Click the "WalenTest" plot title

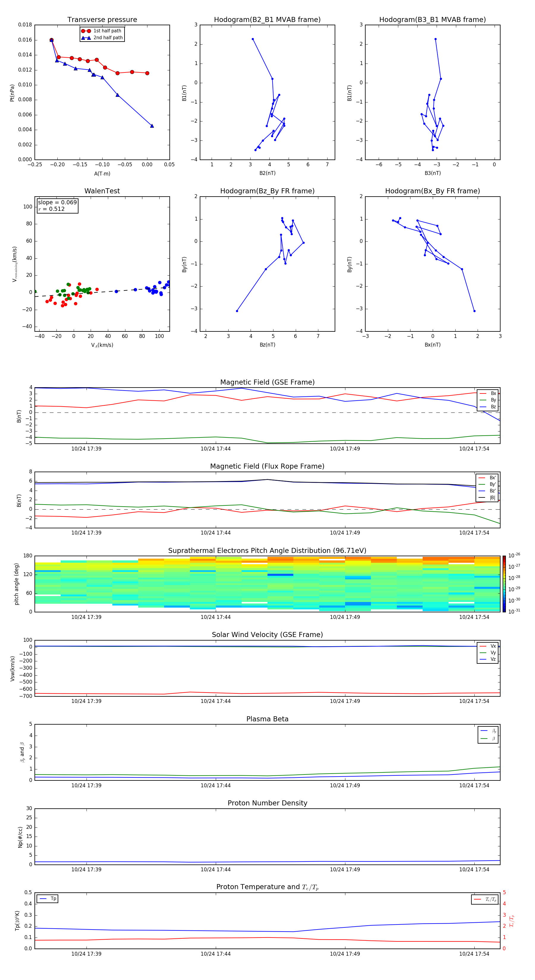[x=102, y=191]
